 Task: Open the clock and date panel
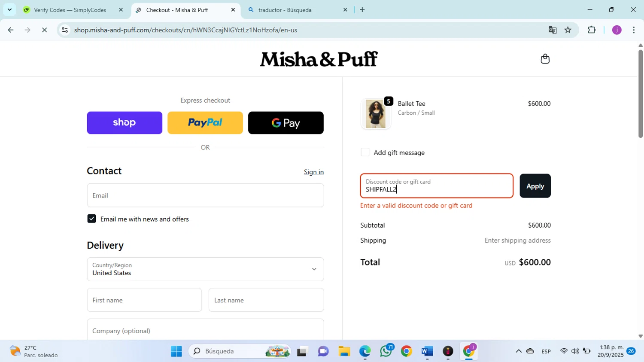[x=611, y=351]
